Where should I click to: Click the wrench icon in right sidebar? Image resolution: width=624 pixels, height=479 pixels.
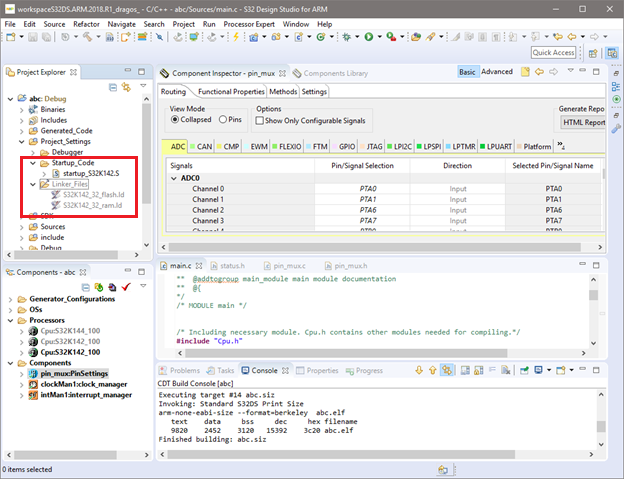(x=616, y=129)
